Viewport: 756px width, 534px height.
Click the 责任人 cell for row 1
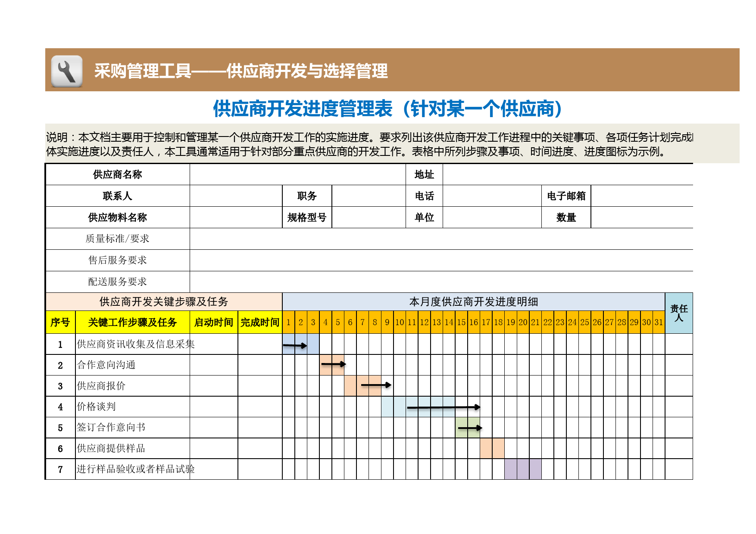[679, 344]
